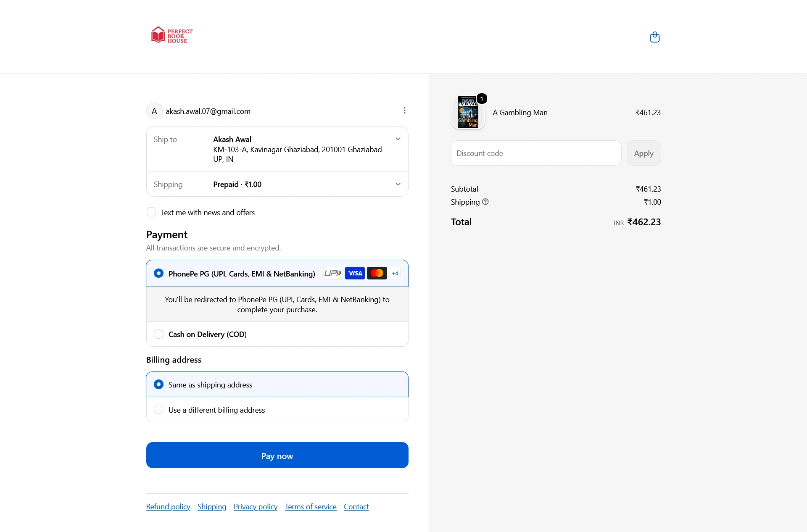Expand the Shipping method chevron
Screen dimensions: 807x532
(x=398, y=184)
